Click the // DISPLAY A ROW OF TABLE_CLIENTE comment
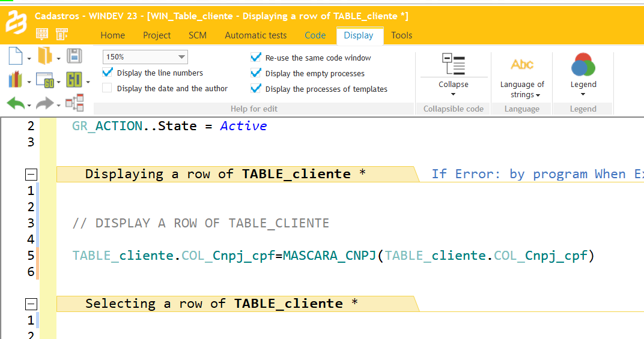The image size is (644, 339). (201, 223)
